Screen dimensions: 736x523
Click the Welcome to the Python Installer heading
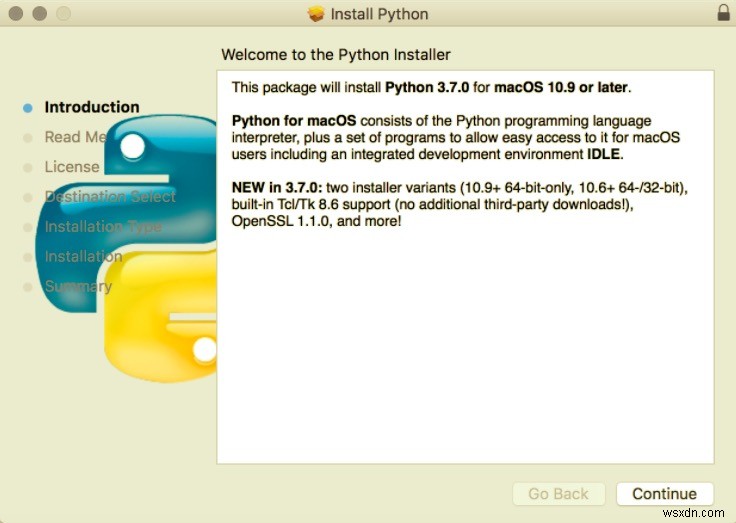(336, 54)
